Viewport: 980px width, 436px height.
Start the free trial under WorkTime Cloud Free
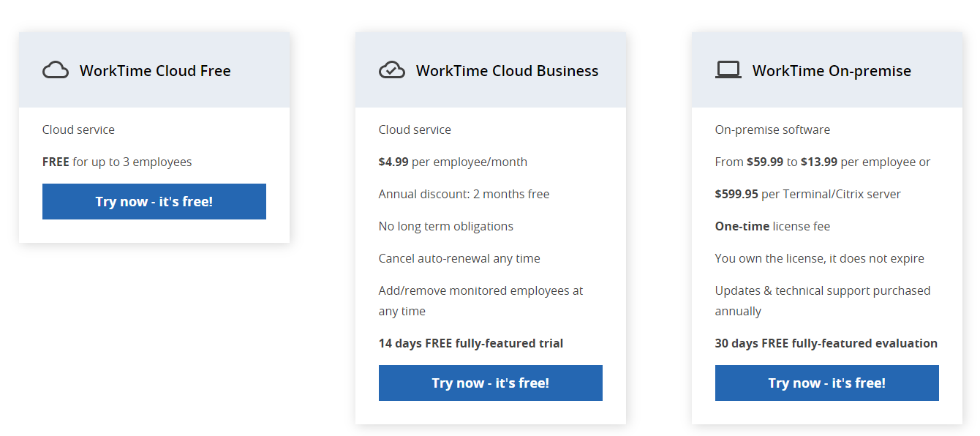(154, 201)
